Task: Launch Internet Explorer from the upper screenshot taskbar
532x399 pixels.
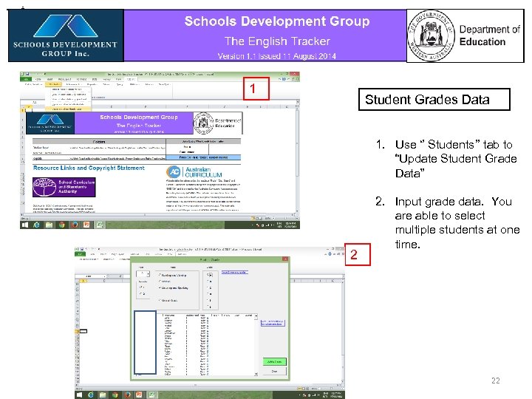Action: tap(36, 225)
